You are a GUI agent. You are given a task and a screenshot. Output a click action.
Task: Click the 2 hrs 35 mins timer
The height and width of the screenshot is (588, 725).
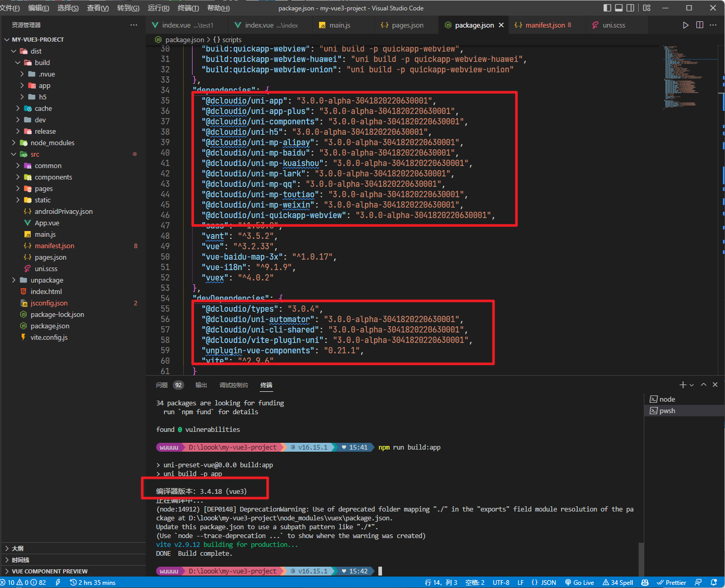coord(93,582)
